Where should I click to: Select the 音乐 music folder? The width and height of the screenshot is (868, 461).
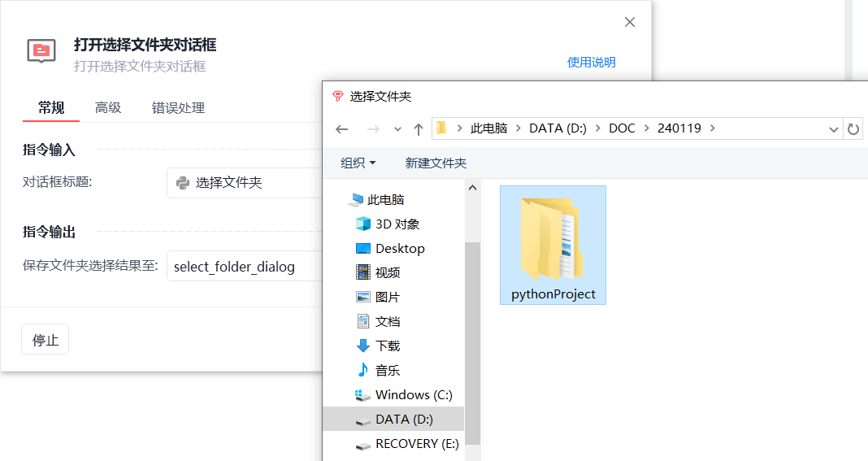[378, 370]
